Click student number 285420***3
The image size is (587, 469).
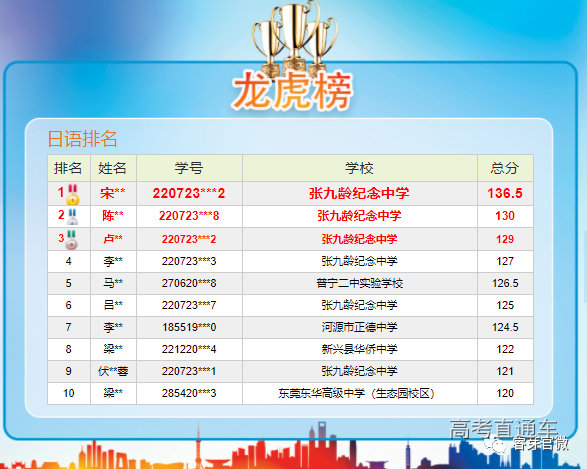point(189,393)
